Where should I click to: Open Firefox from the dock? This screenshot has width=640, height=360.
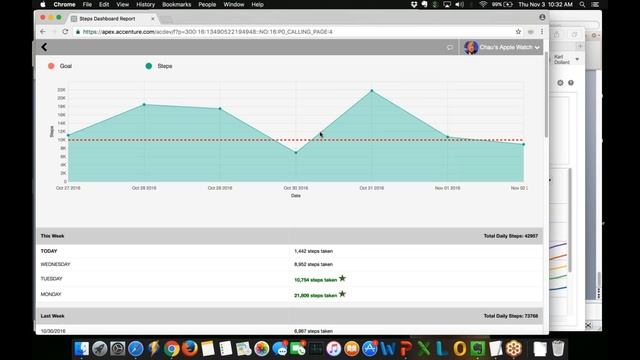189,349
